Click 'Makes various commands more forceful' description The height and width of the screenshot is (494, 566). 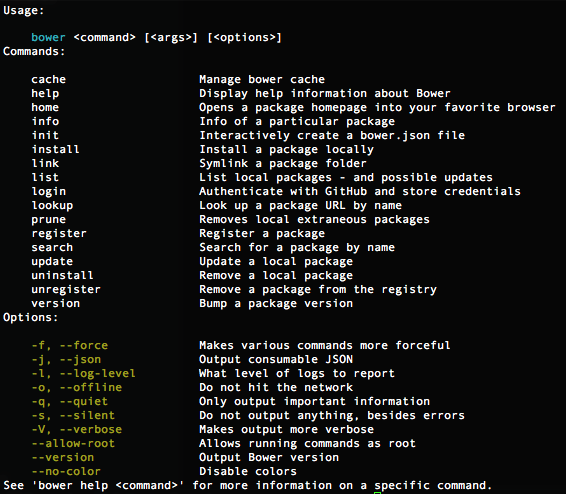coord(325,345)
